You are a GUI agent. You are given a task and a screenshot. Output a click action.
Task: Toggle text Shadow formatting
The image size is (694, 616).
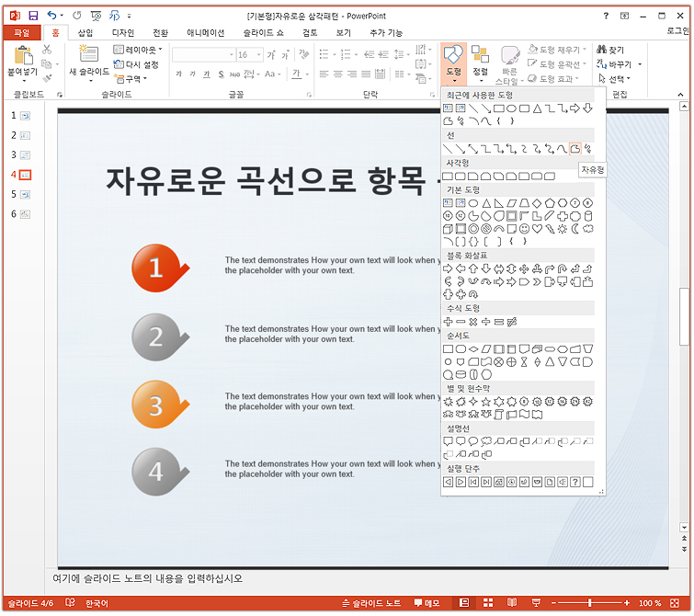pyautogui.click(x=221, y=74)
